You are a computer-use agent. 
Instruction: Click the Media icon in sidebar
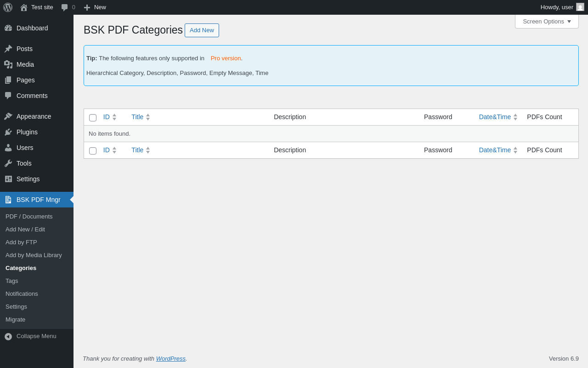click(x=8, y=64)
